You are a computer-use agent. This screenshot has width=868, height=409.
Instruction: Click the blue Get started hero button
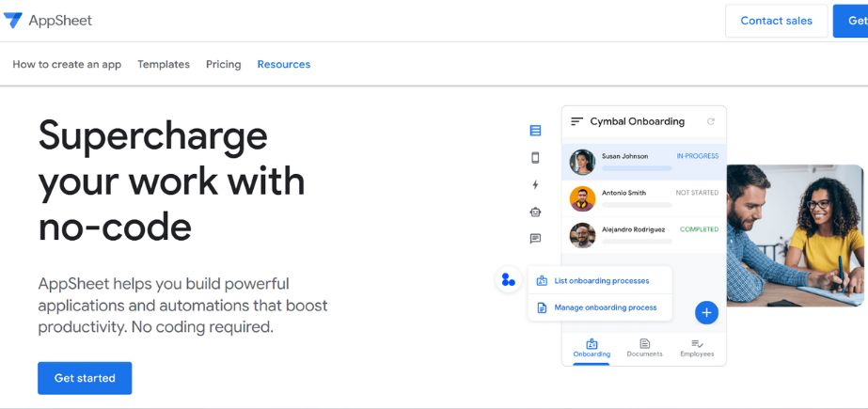coord(85,378)
